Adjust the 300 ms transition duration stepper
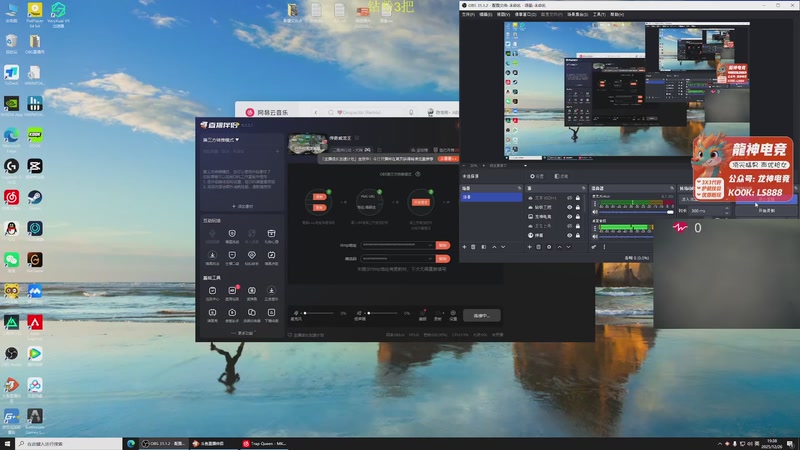This screenshot has width=800, height=450. pos(727,211)
